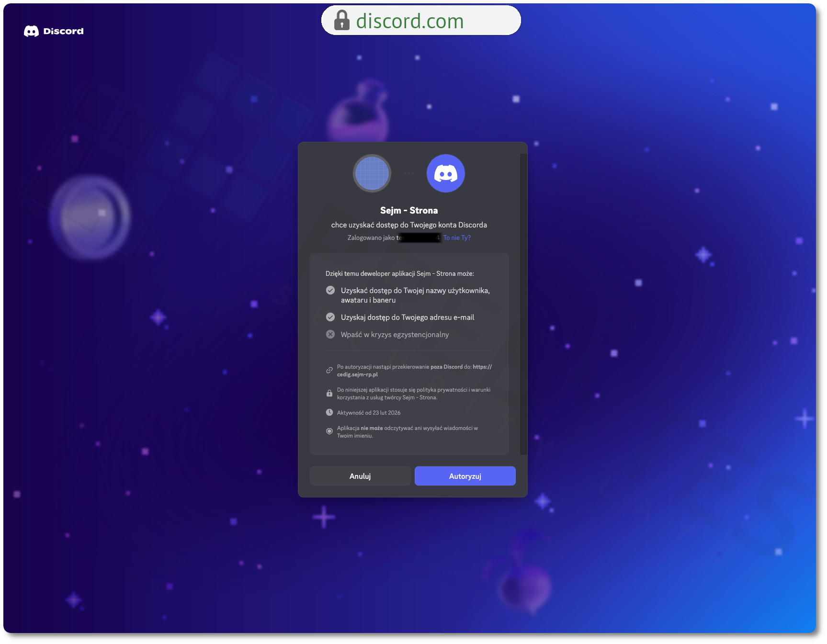The width and height of the screenshot is (827, 644).
Task: Click the padlock icon in the address bar
Action: tap(341, 20)
